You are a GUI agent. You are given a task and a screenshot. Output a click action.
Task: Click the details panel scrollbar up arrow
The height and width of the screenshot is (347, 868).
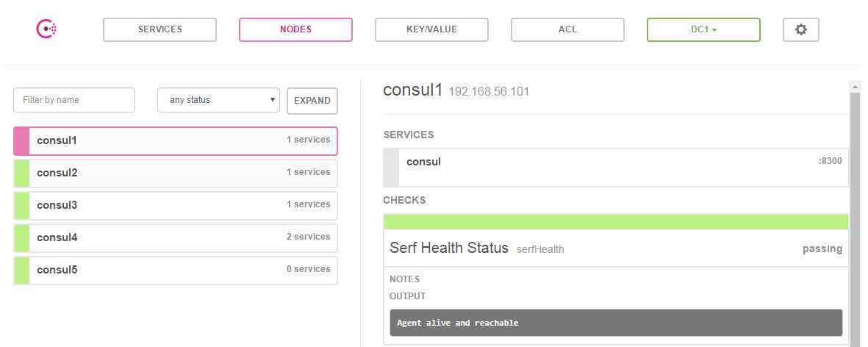(x=856, y=87)
